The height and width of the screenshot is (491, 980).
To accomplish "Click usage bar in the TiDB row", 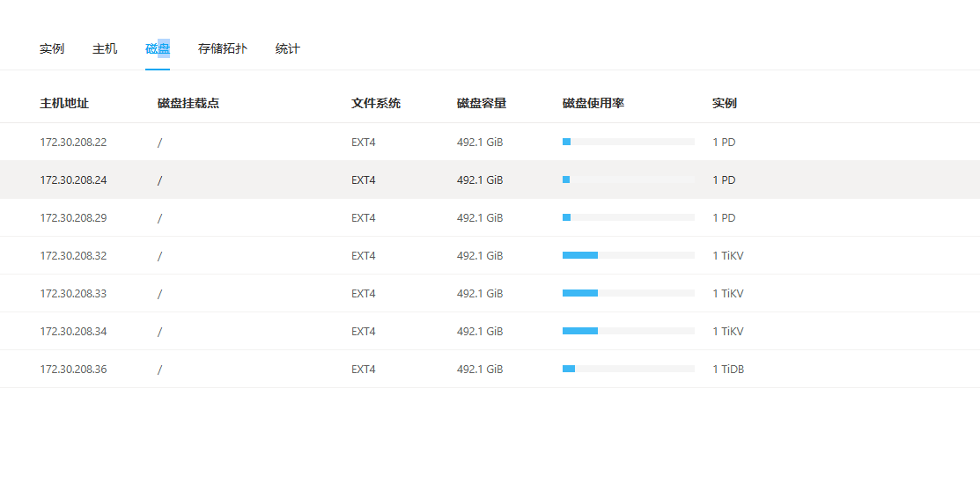I will [629, 369].
